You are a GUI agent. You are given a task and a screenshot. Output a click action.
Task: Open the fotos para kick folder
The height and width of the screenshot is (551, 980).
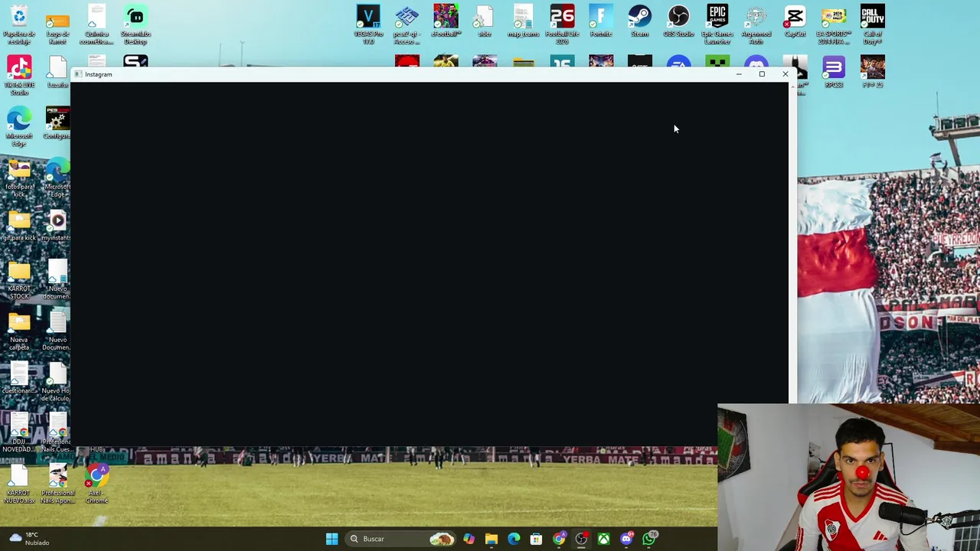(x=19, y=178)
